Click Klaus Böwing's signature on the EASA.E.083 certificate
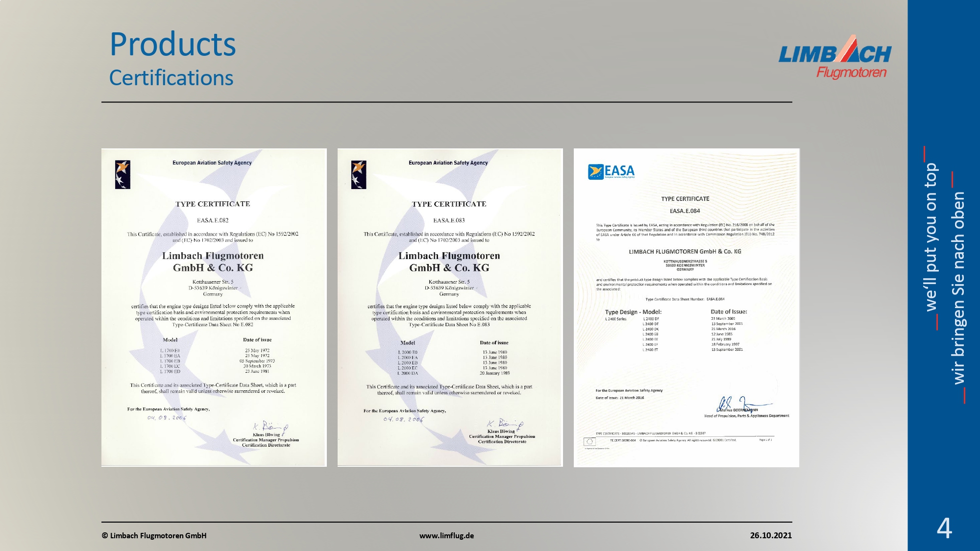Screen dimensions: 980x551 (505, 424)
